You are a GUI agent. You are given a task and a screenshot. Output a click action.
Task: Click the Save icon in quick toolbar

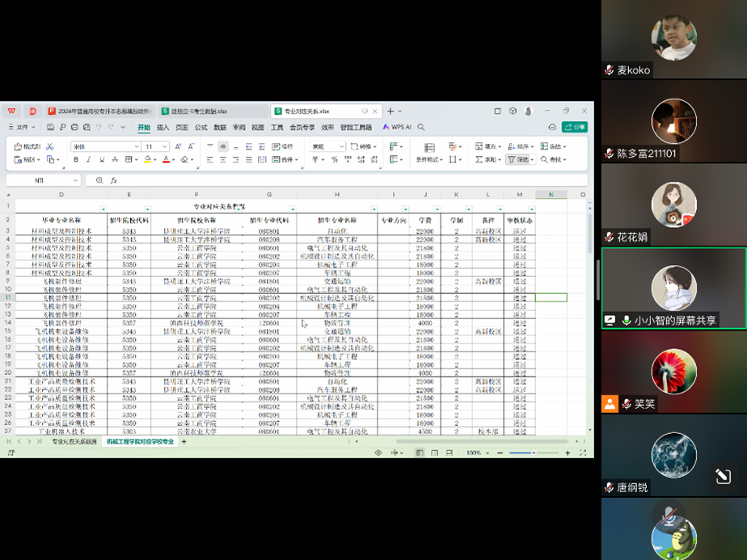[x=51, y=128]
